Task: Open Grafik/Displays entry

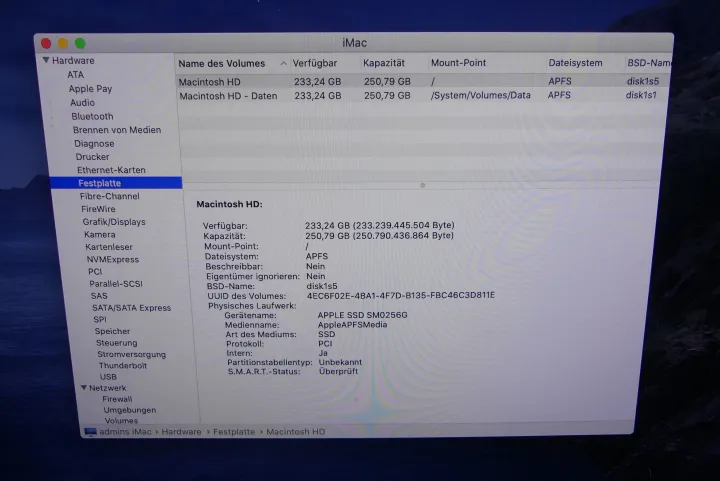Action: pos(114,222)
